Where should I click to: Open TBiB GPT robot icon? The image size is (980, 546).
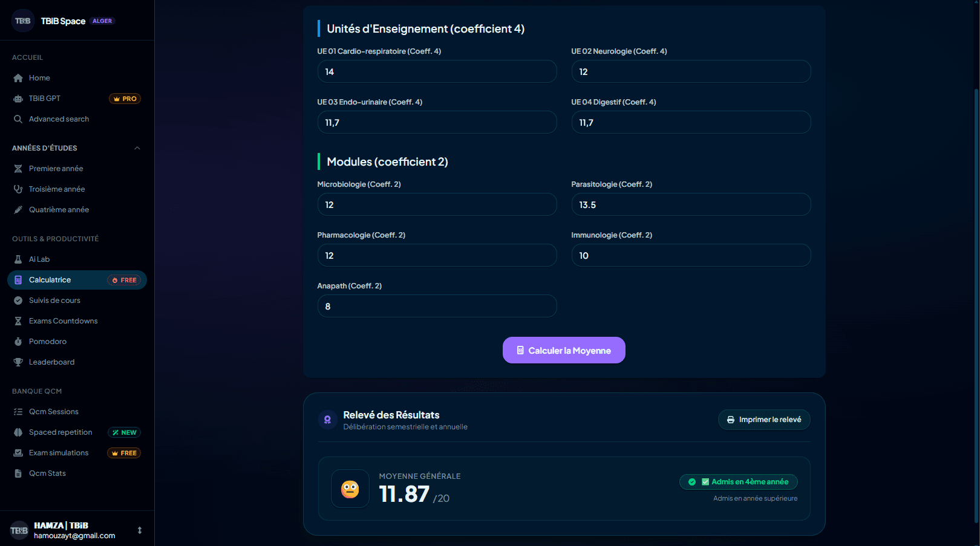tap(18, 99)
